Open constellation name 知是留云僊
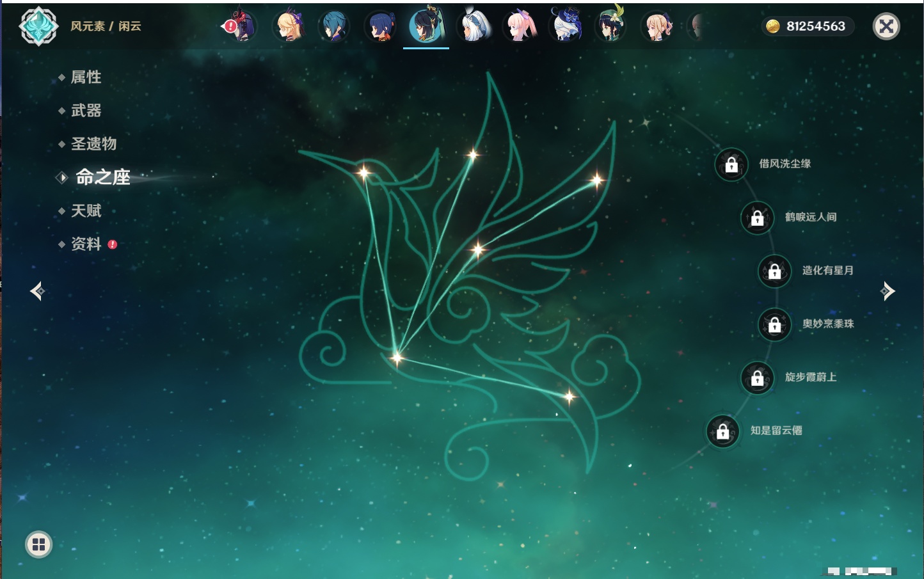Viewport: 924px width, 579px height. [x=776, y=431]
